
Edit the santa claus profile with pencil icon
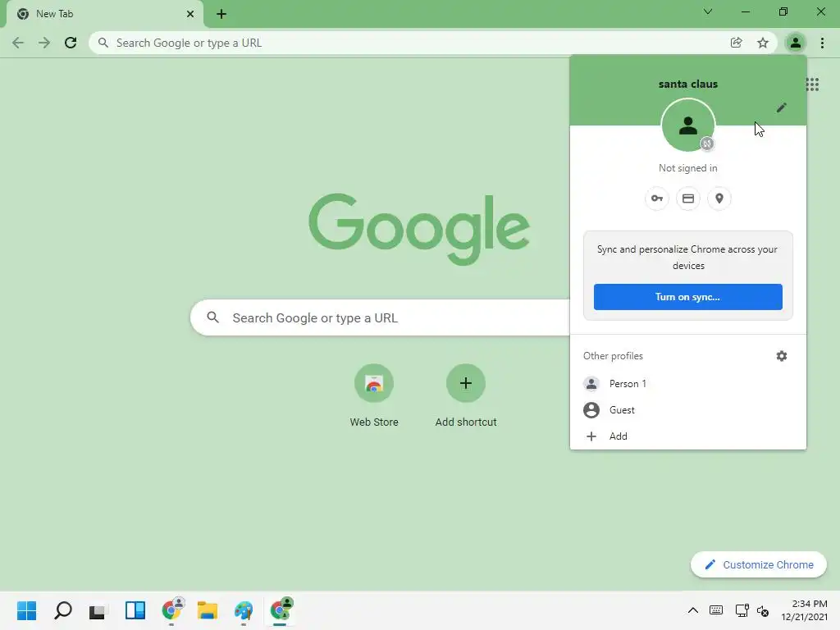point(782,107)
